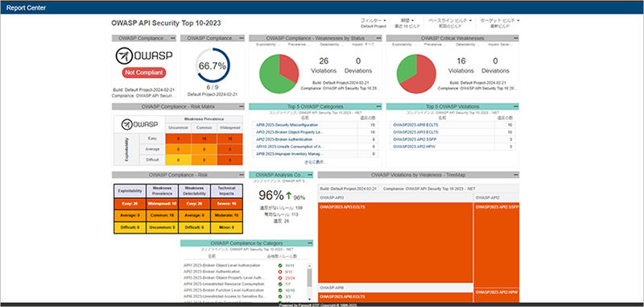Open OWASP2023.API2.SSFP link in Top 5 Violations
Image resolution: width=644 pixels, height=307 pixels.
click(x=414, y=139)
